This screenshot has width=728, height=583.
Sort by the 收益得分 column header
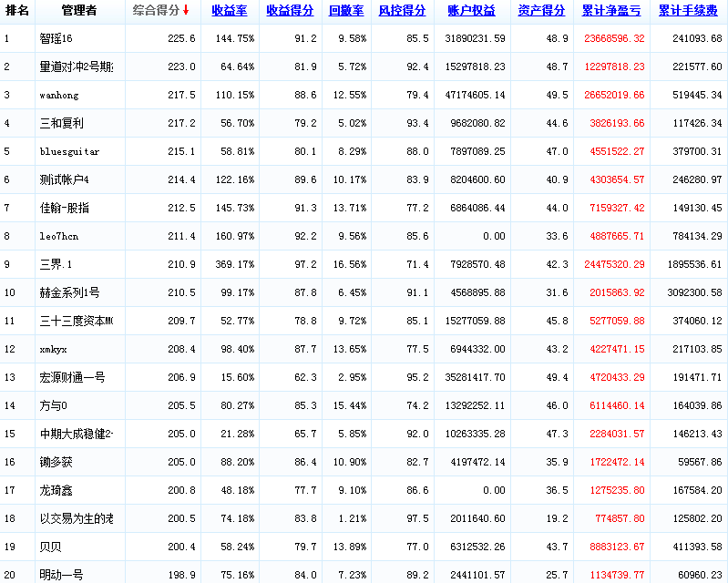(290, 11)
